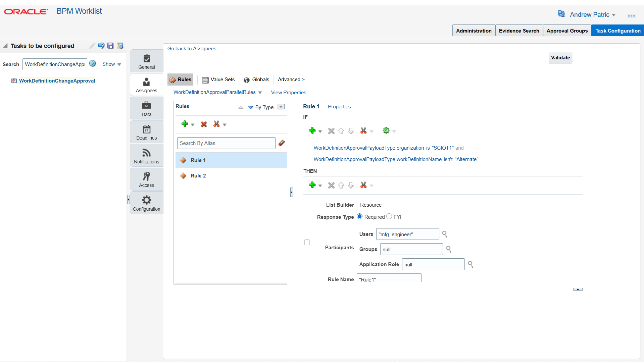The height and width of the screenshot is (362, 644).
Task: Open the Value Sets tab
Action: (218, 80)
